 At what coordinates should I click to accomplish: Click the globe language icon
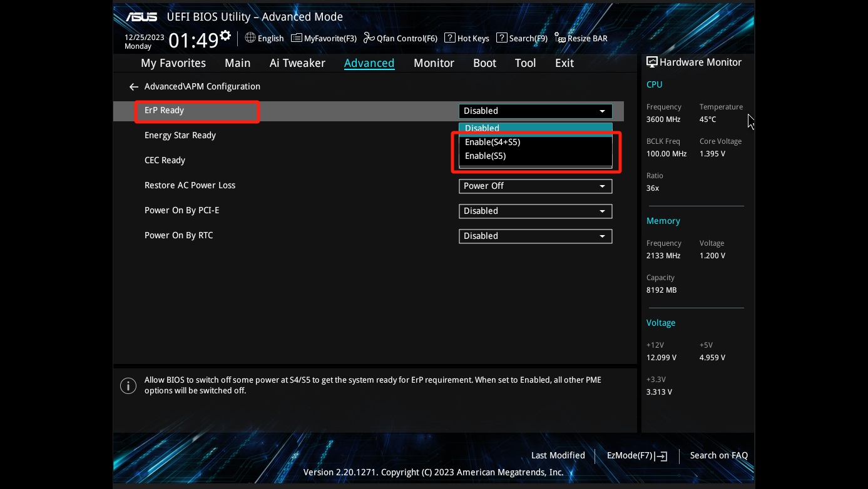(x=250, y=38)
